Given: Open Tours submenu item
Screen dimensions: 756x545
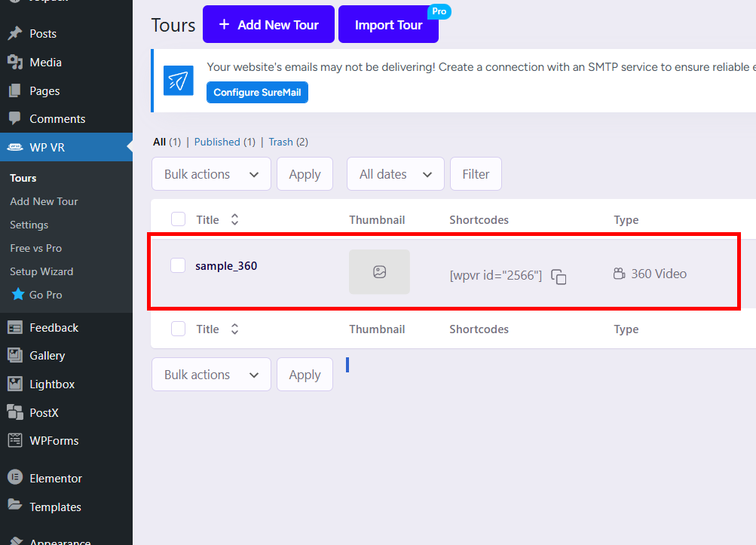Looking at the screenshot, I should coord(23,178).
